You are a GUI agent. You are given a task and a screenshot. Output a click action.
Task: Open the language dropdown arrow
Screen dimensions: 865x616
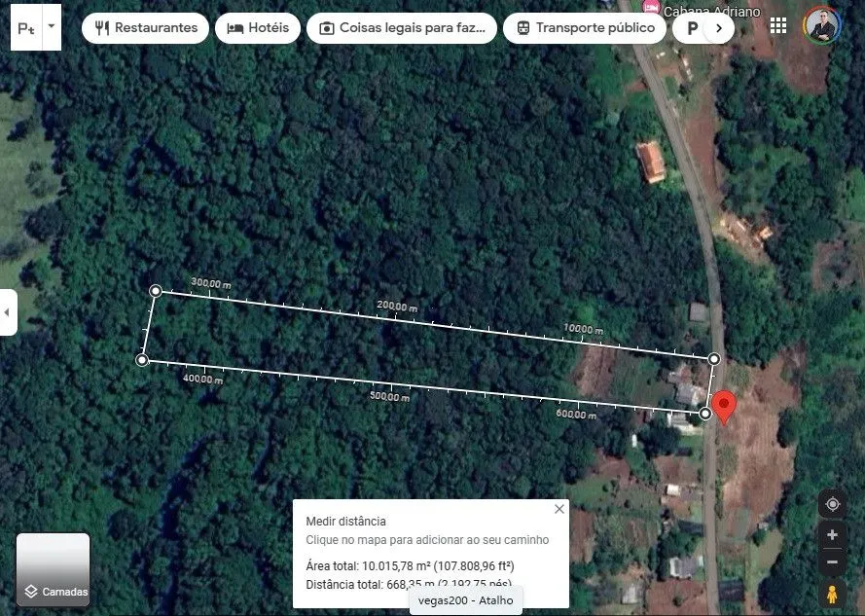coord(52,26)
